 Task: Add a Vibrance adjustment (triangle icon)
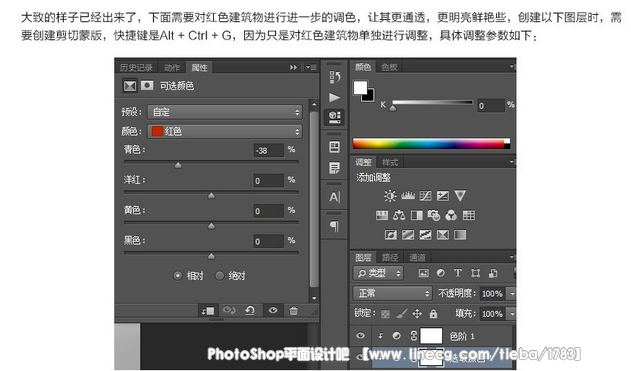[x=460, y=196]
